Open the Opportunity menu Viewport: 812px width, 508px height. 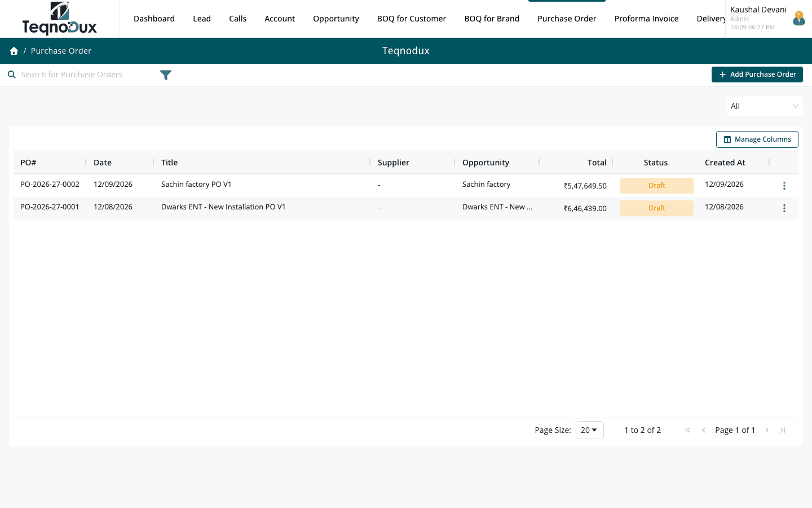pos(336,19)
